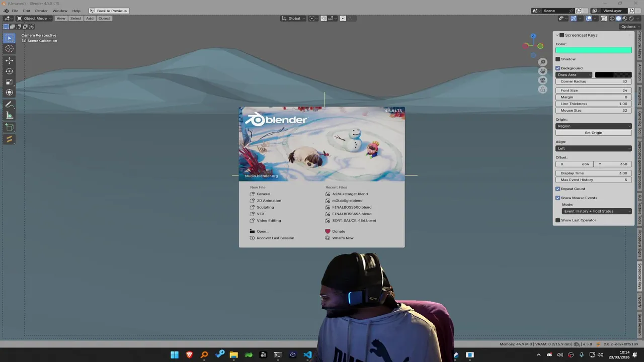
Task: Click the Z axis on navigation gizmo
Action: [533, 36]
